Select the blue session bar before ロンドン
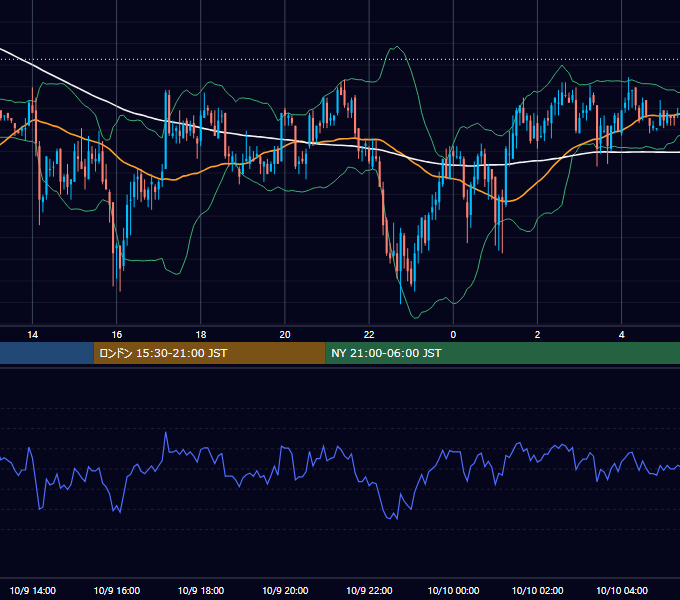 (47, 353)
